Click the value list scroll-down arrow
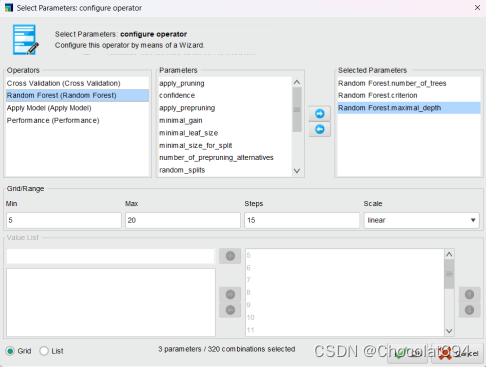This screenshot has width=486, height=367. pyautogui.click(x=449, y=331)
